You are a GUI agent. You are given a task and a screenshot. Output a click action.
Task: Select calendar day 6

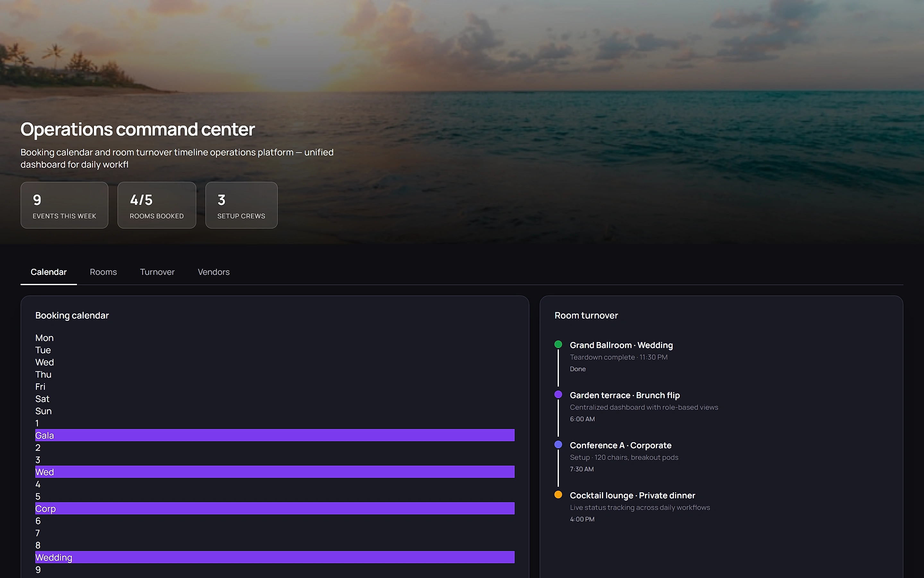pyautogui.click(x=38, y=521)
